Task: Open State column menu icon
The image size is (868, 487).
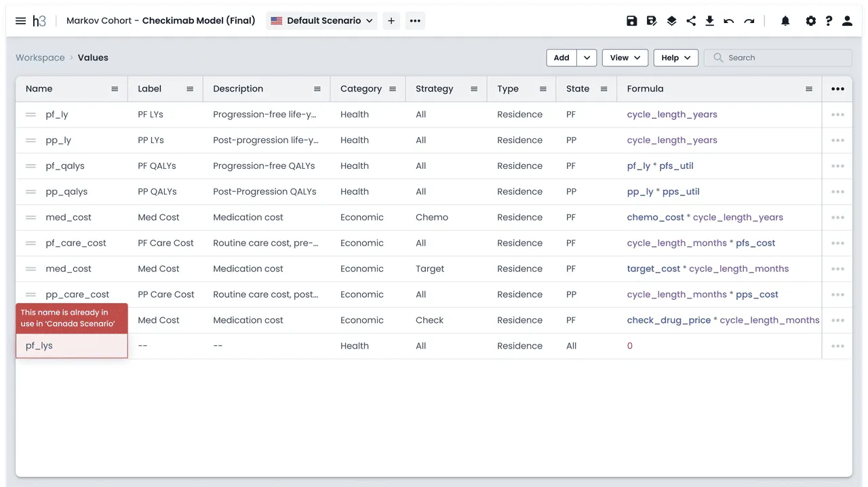Action: click(604, 89)
